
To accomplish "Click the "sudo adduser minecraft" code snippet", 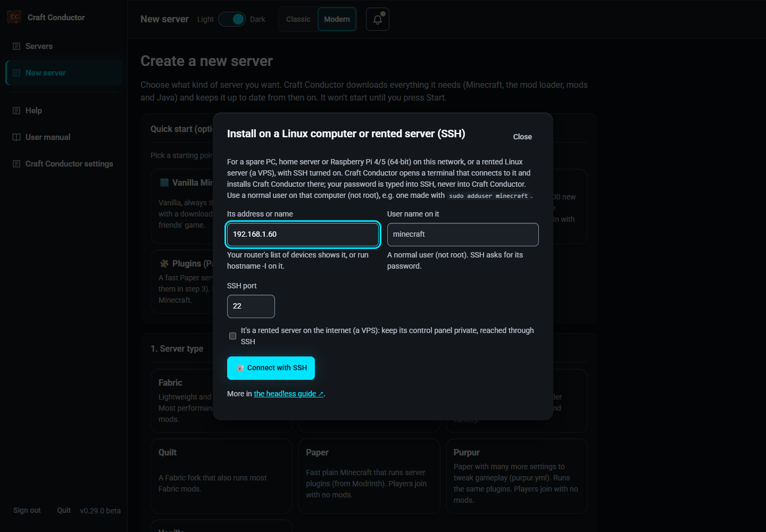I will point(488,196).
